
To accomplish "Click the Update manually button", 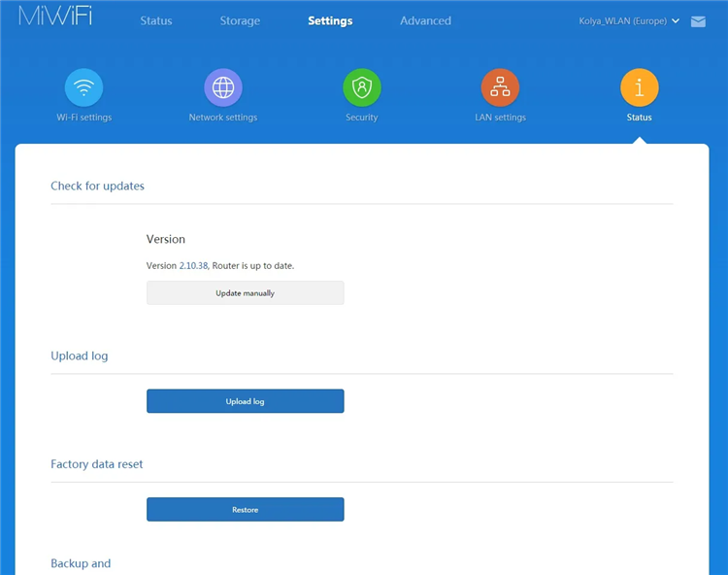I will 246,292.
